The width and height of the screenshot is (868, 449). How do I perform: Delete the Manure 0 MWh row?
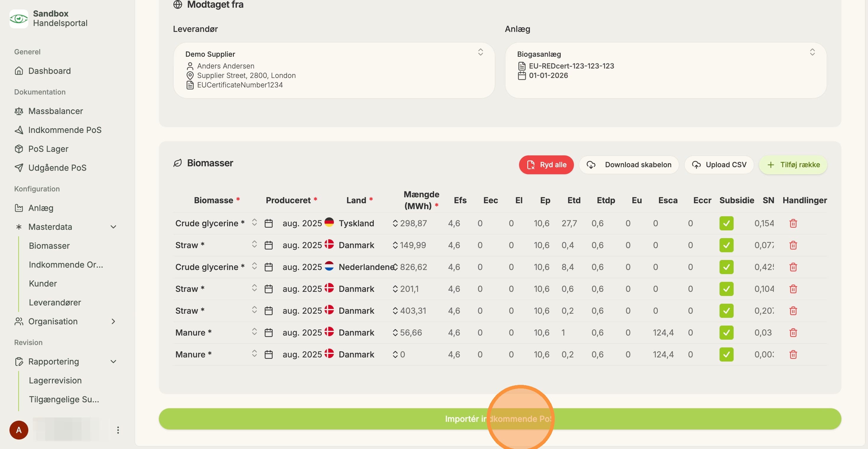(793, 354)
